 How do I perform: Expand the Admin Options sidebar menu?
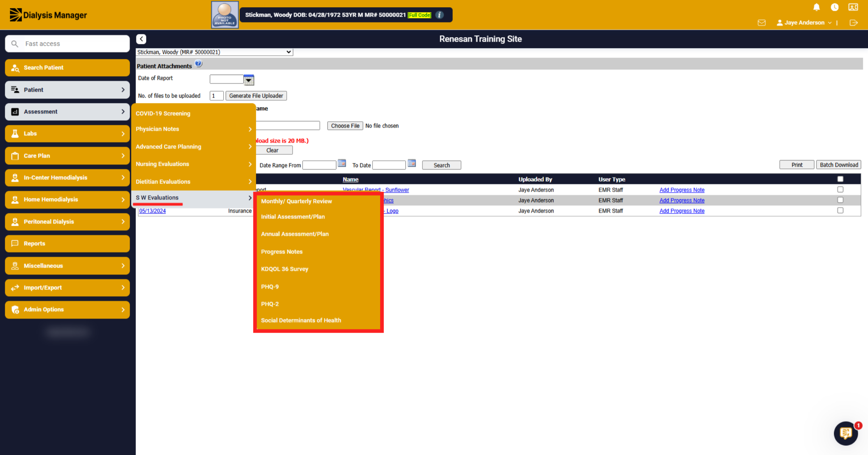pos(67,309)
